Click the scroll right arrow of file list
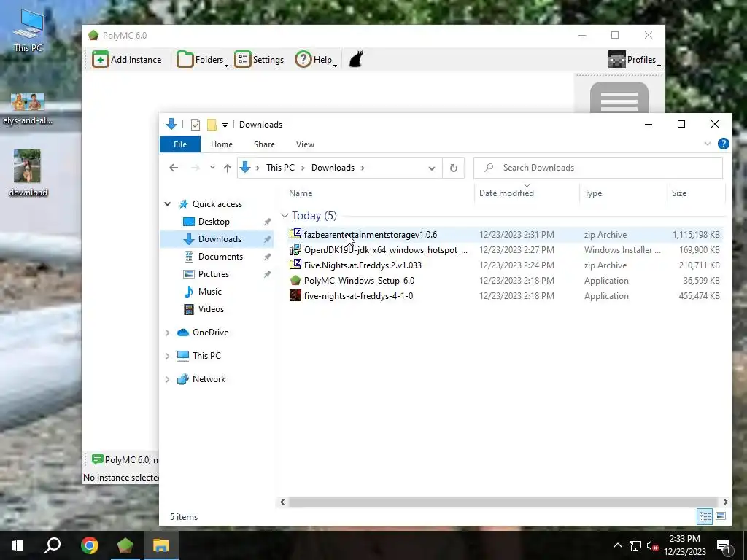 coord(725,502)
